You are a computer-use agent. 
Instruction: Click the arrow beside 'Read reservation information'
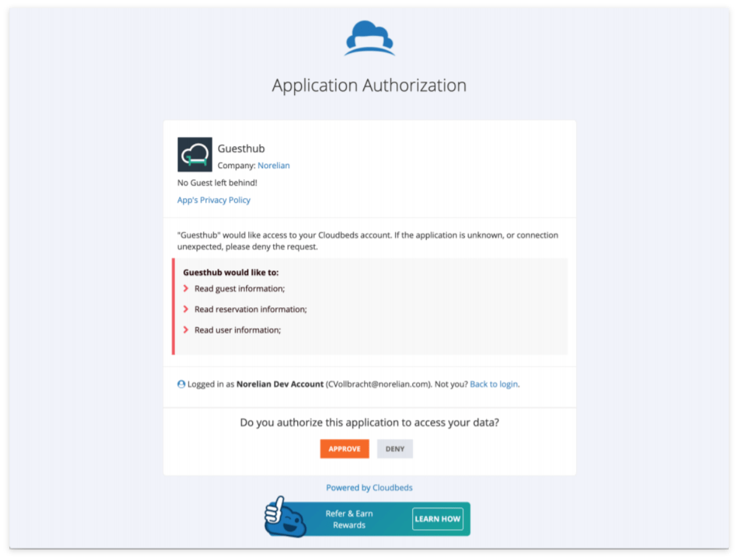tap(186, 309)
